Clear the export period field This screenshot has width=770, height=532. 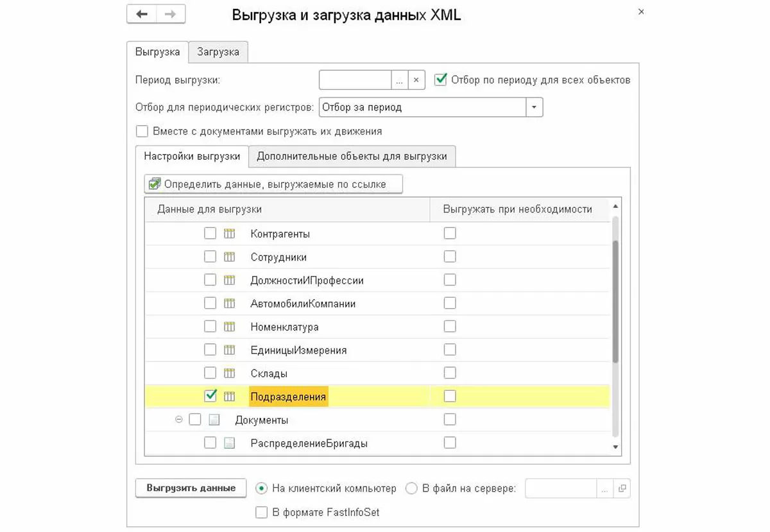coord(416,80)
